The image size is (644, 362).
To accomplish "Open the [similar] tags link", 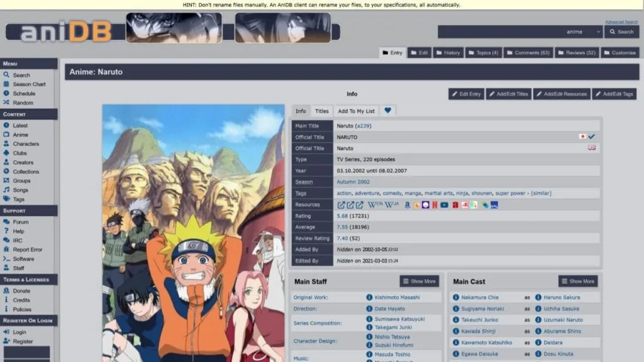I will (541, 193).
